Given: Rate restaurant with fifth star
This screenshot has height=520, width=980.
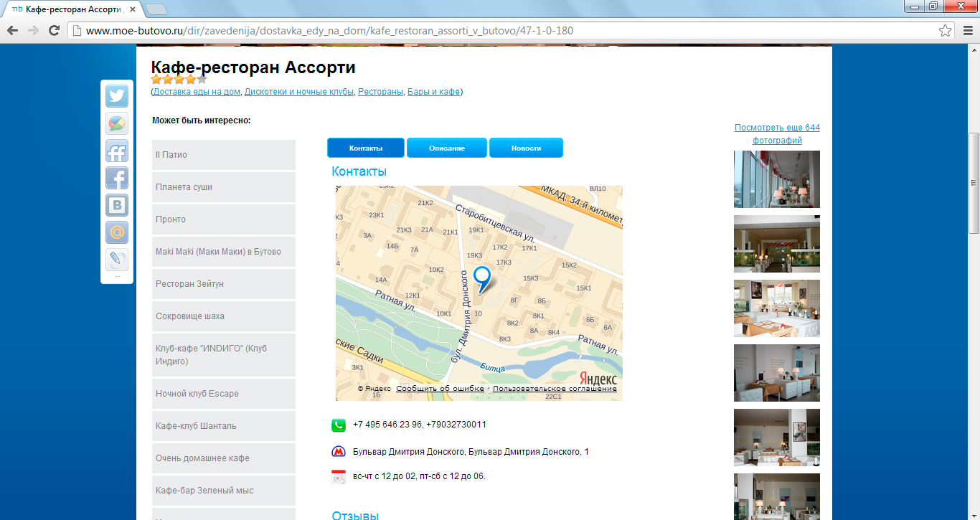Looking at the screenshot, I should 202,79.
